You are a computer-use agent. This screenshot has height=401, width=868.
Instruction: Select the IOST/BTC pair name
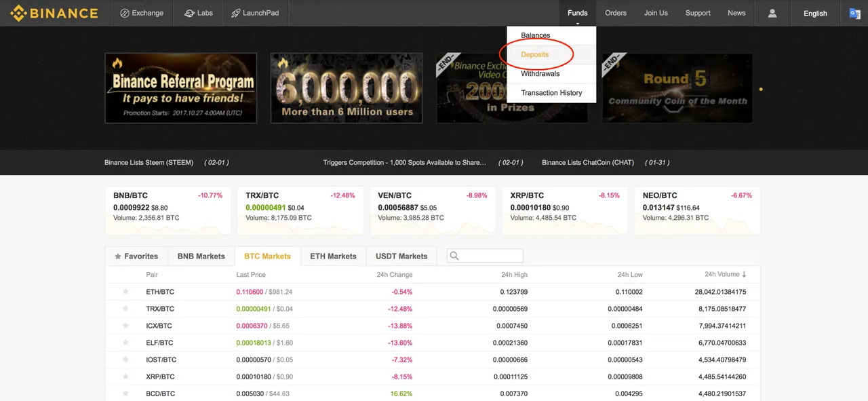coord(161,360)
